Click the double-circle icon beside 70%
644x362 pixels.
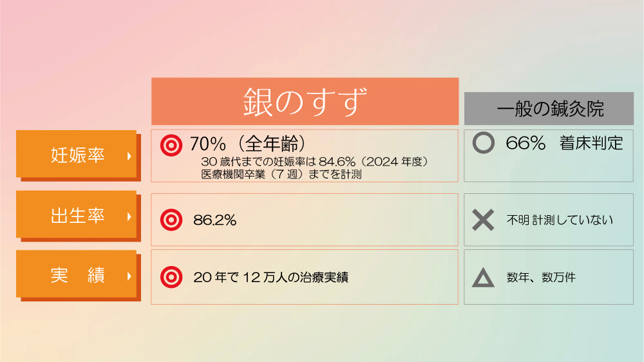[x=171, y=146]
